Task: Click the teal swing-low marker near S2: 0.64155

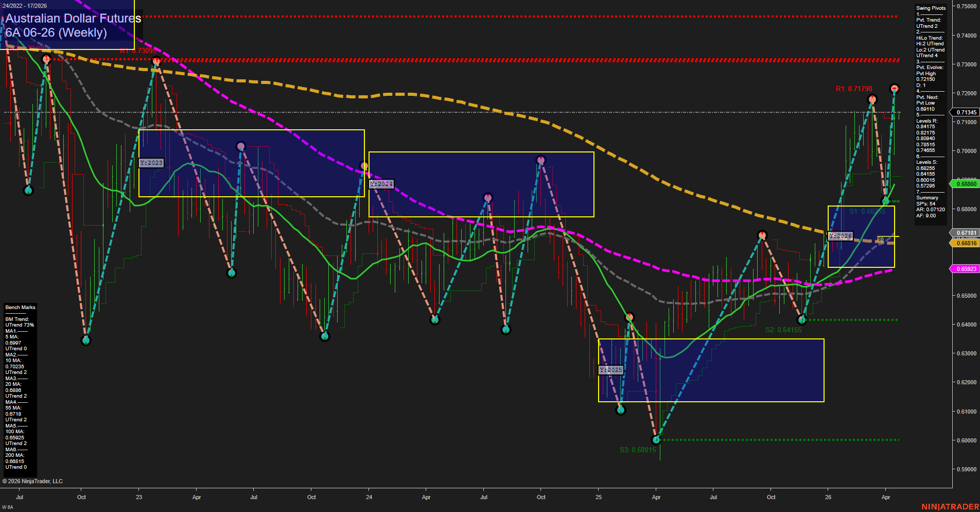Action: point(803,319)
